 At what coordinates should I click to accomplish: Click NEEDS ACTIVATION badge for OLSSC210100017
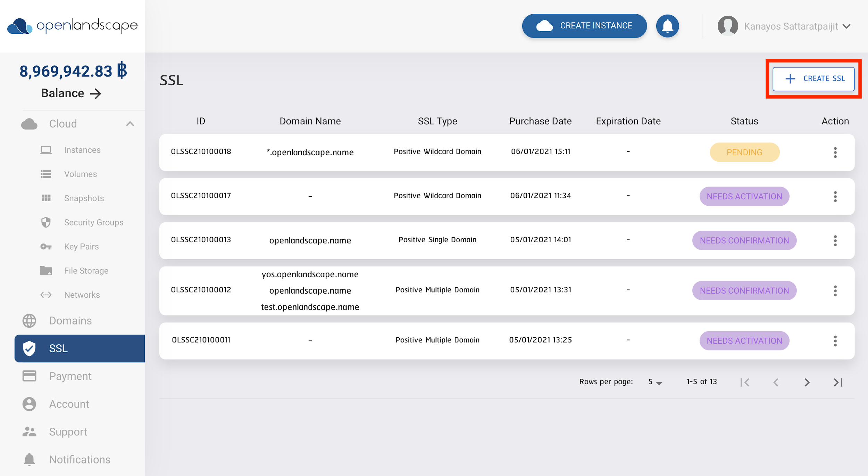(744, 196)
